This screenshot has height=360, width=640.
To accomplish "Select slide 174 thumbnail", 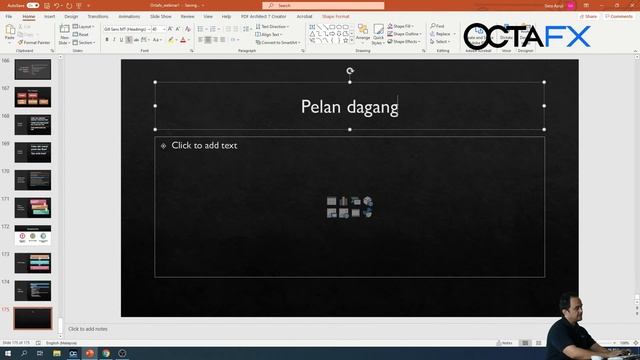I will coord(33,291).
